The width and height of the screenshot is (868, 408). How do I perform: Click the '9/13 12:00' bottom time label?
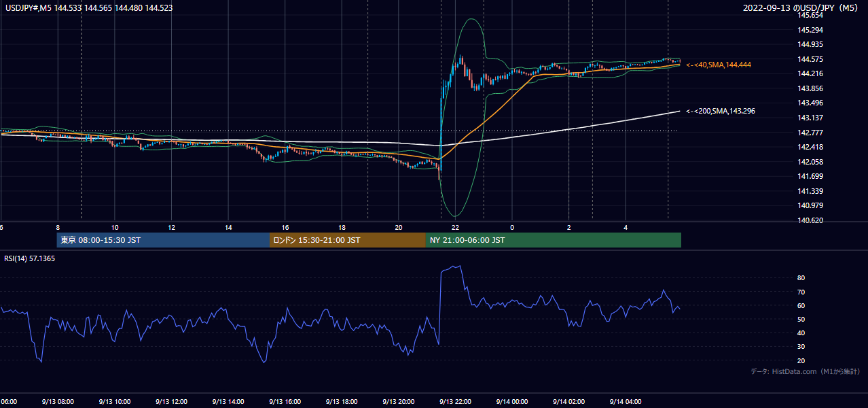172,402
